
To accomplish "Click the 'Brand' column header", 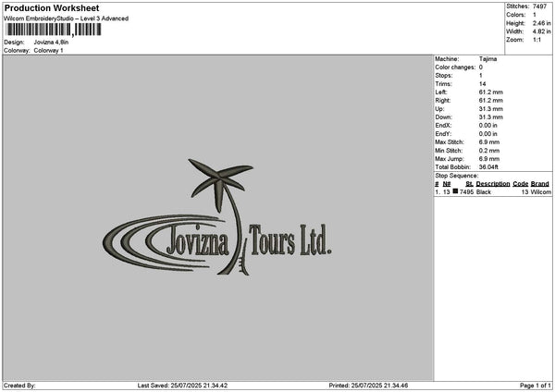I will tap(540, 184).
